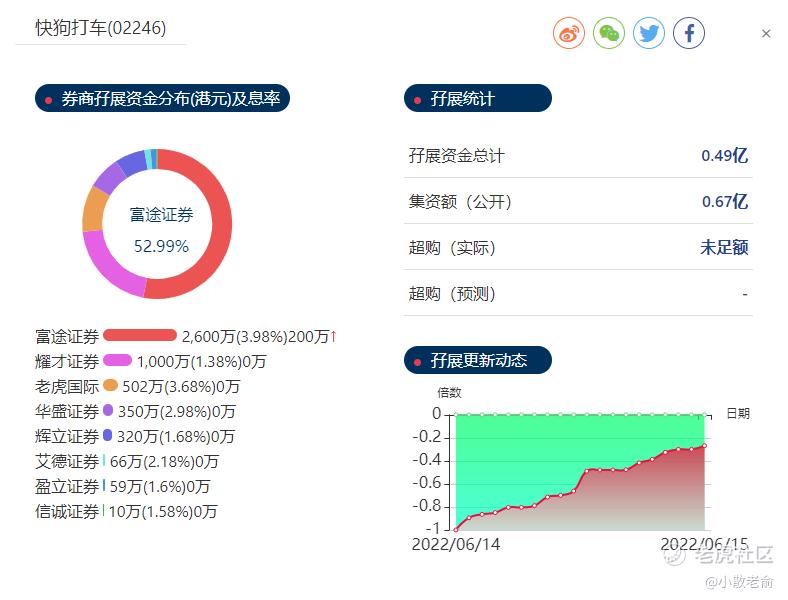The height and width of the screenshot is (600, 788).
Task: Click the 华盛证券 purple legend dot
Action: 108,410
